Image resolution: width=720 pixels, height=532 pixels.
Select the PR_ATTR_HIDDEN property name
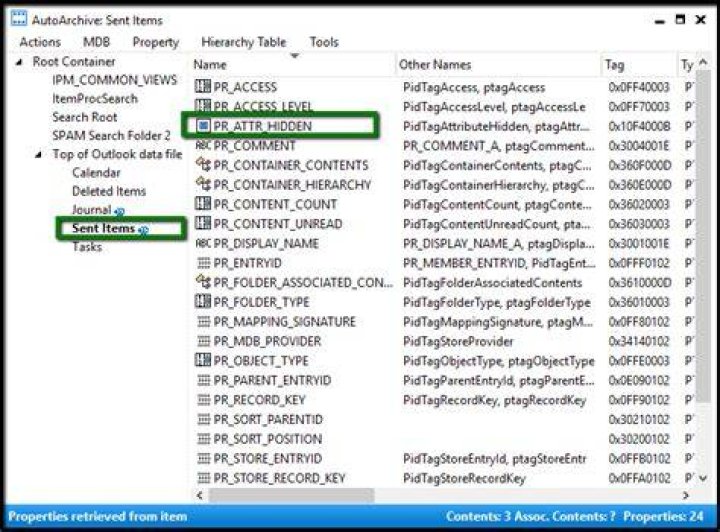(263, 126)
